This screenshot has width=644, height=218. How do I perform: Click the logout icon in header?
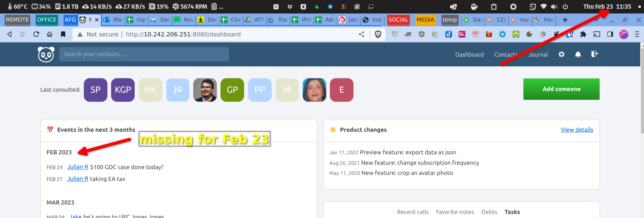click(595, 54)
